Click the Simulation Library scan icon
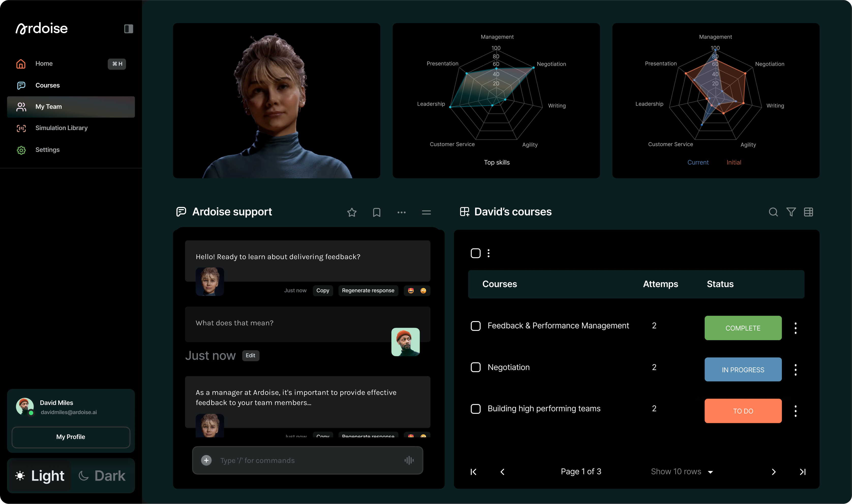 [x=21, y=128]
